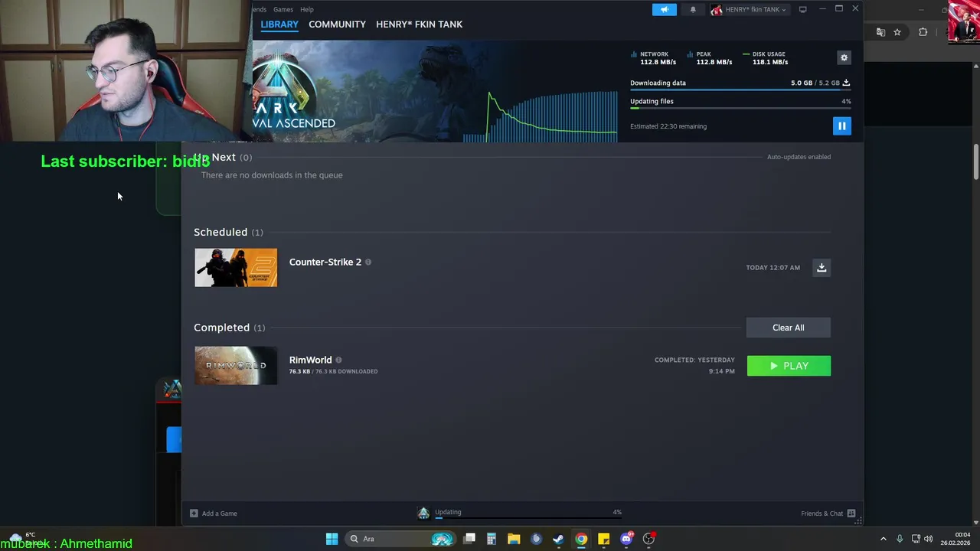Show info icon next to Counter-Strike 2

368,262
